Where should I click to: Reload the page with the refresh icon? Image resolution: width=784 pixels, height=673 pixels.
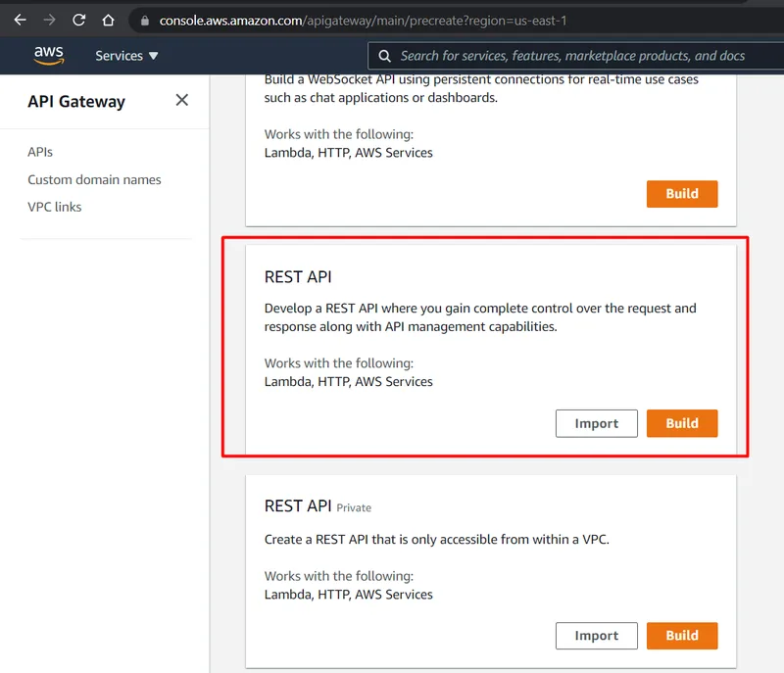78,20
